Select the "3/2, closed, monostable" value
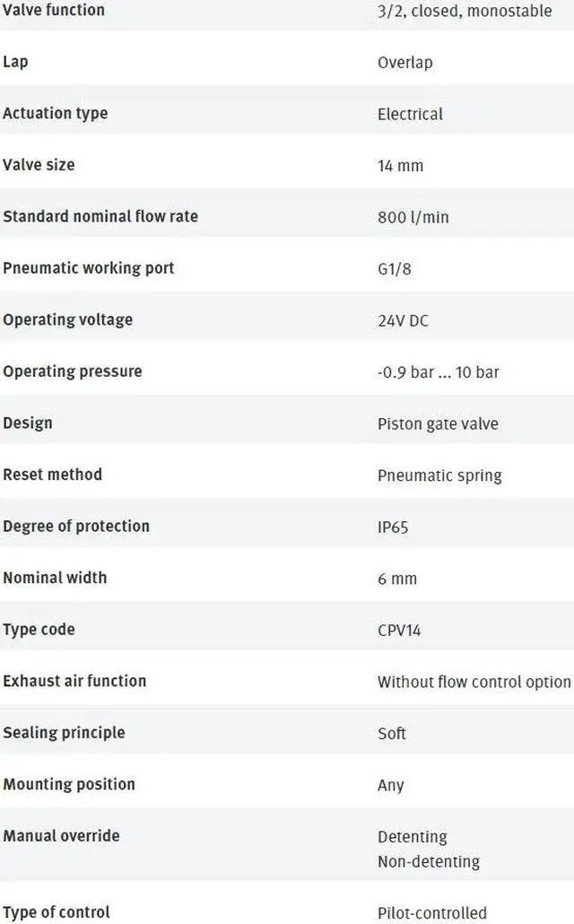The image size is (574, 924). coord(465,11)
